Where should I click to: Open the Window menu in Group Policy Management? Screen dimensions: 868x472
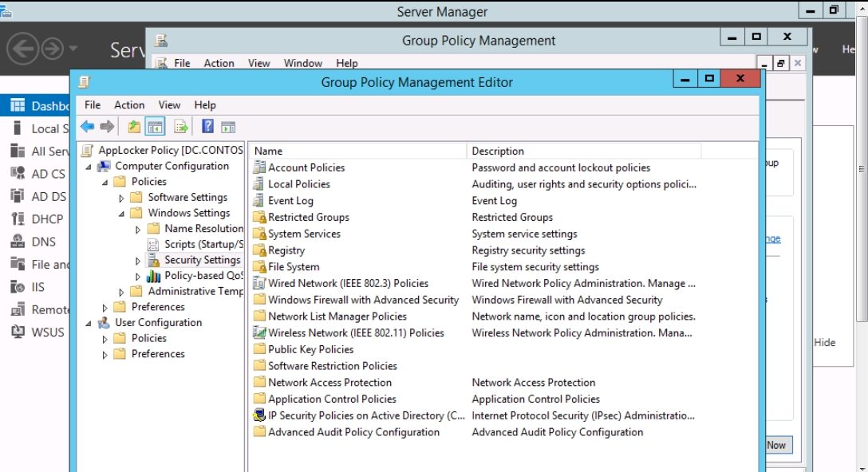click(303, 63)
